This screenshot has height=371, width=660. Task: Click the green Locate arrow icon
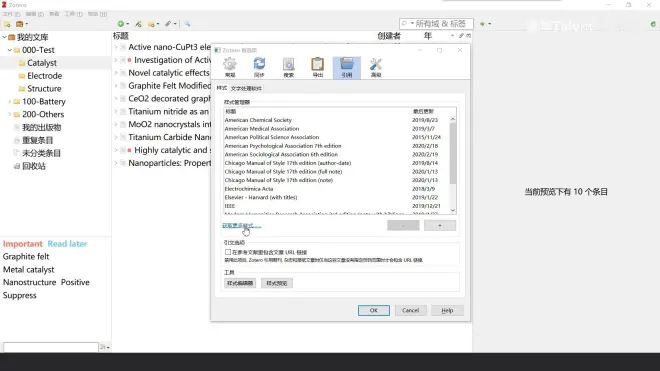pyautogui.click(x=482, y=24)
